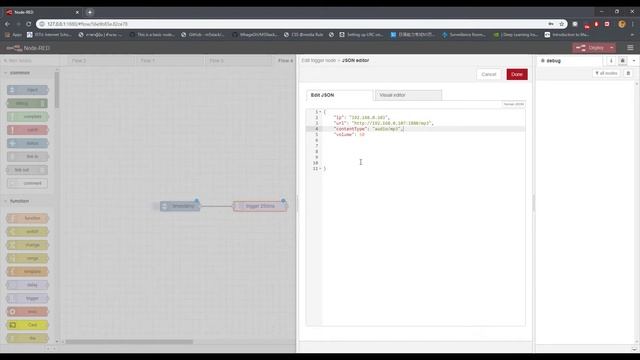The width and height of the screenshot is (640, 360).
Task: Select the comment palette node
Action: [x=28, y=183]
